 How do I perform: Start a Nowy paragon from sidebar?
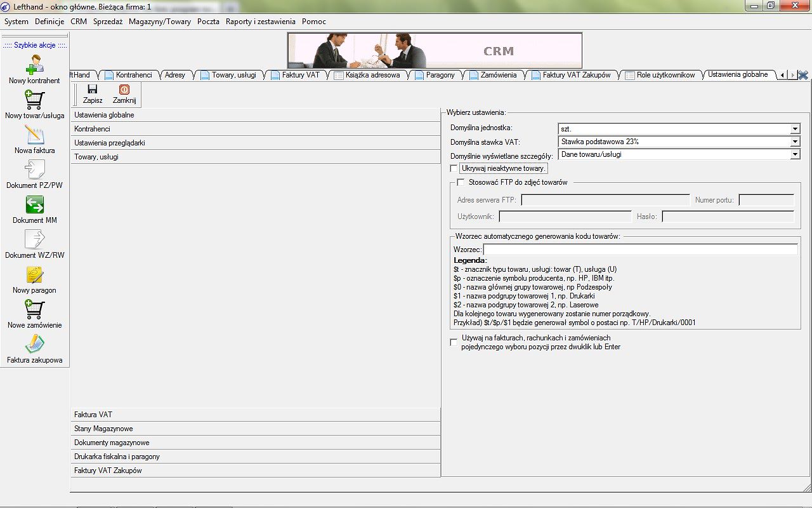pos(34,275)
